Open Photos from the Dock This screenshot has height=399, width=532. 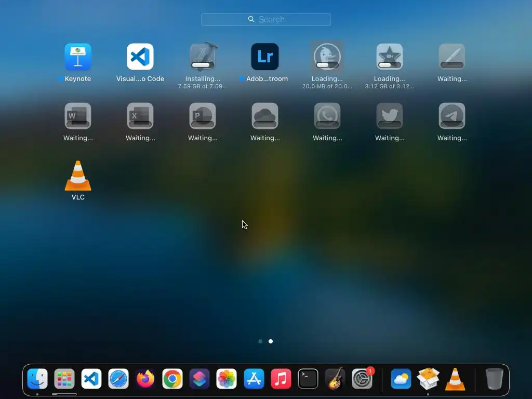click(x=227, y=379)
